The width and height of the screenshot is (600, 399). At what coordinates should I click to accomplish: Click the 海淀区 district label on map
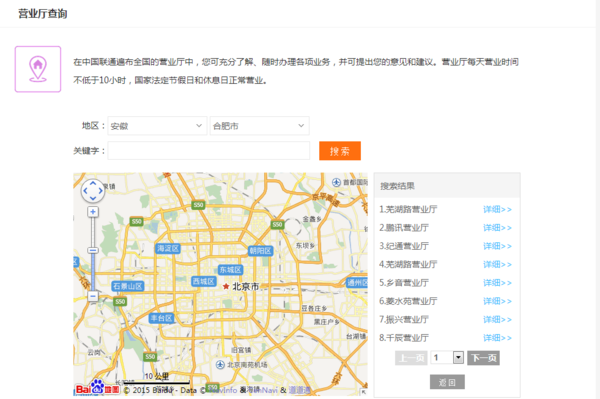[168, 249]
